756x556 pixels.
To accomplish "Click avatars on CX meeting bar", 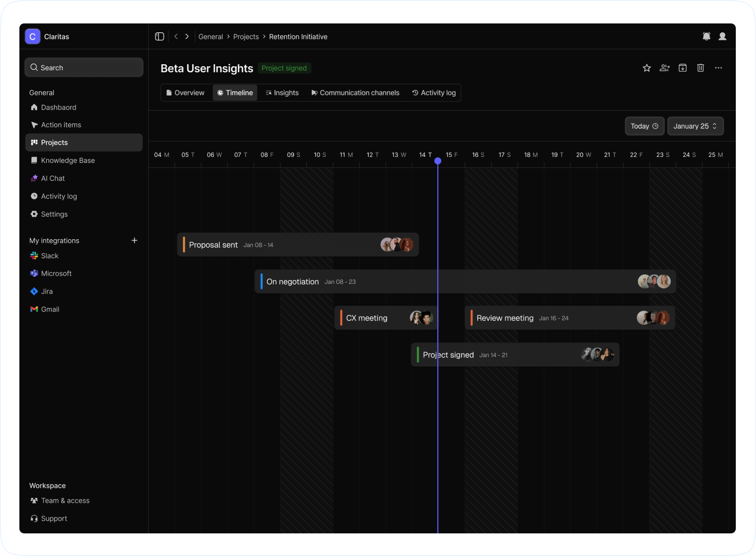I will point(422,318).
